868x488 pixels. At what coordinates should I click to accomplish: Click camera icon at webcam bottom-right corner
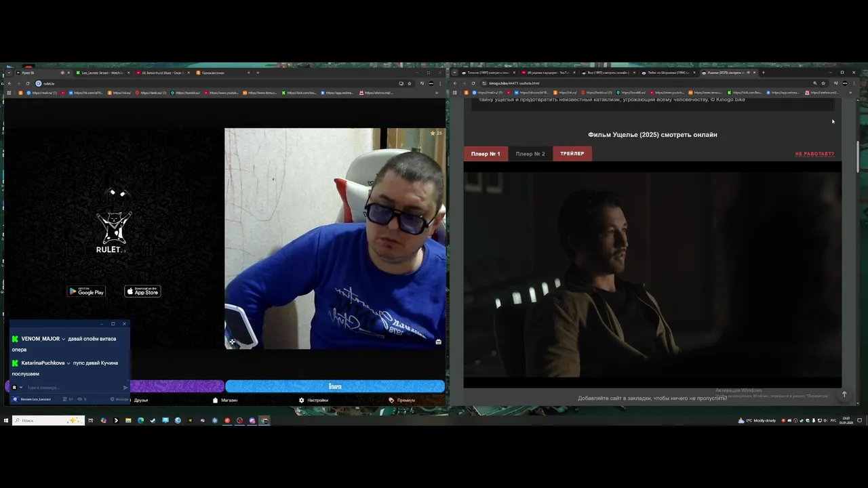[438, 342]
